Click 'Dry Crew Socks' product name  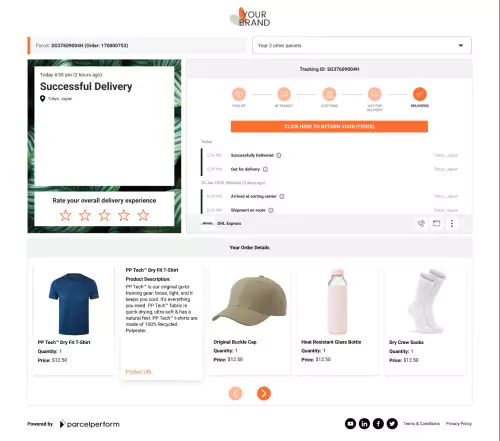pos(406,342)
